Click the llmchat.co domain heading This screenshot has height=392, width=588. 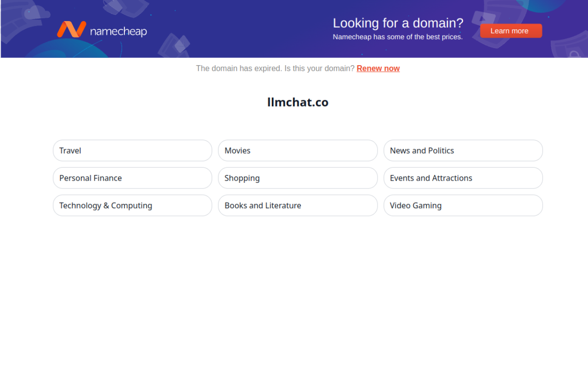pos(298,102)
